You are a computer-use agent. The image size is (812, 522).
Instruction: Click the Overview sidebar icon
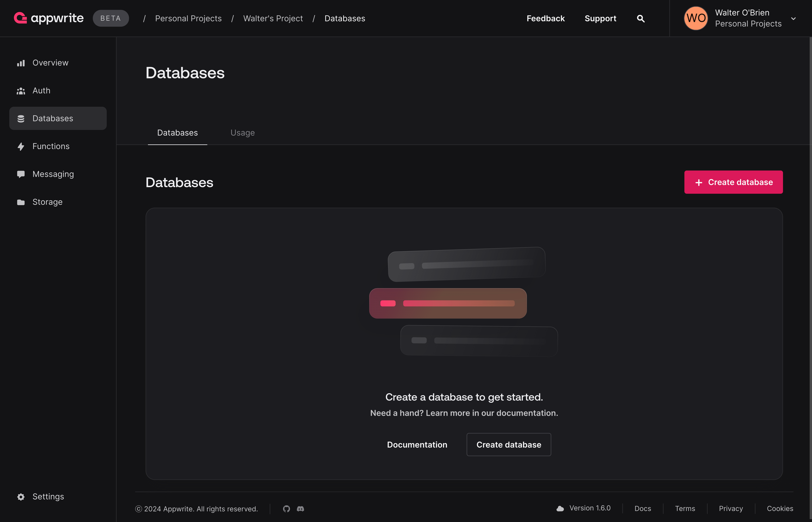point(20,62)
